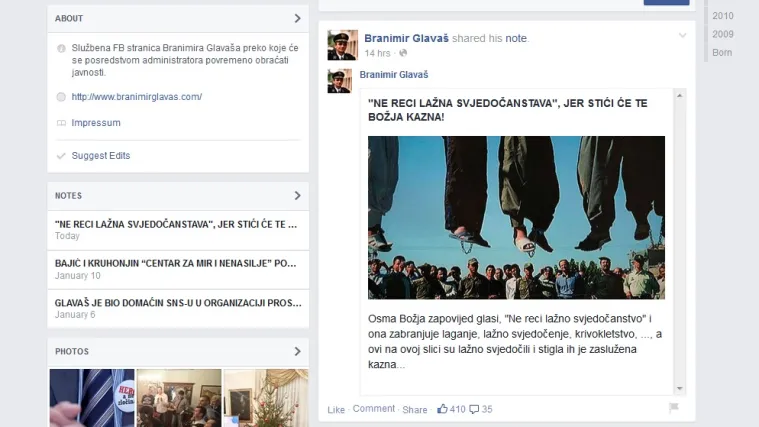The height and width of the screenshot is (427, 759).
Task: Click the NOTES section header
Action: 68,196
